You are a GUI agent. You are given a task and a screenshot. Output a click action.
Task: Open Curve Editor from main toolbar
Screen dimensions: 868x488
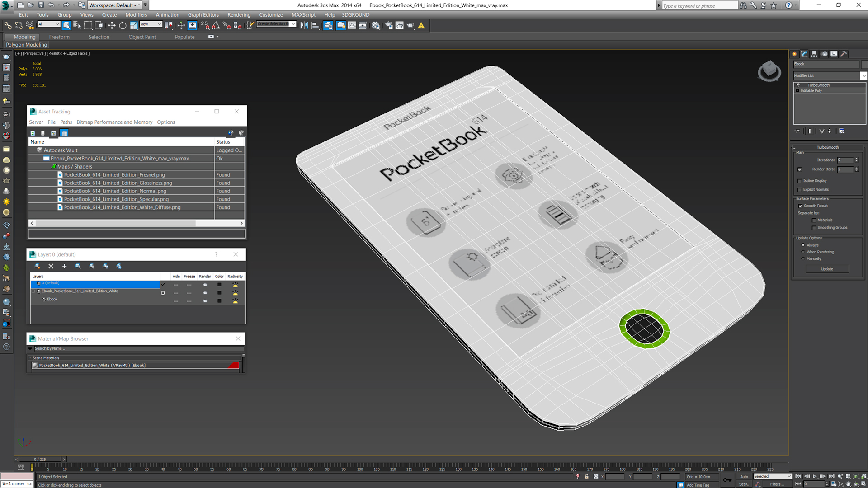352,26
